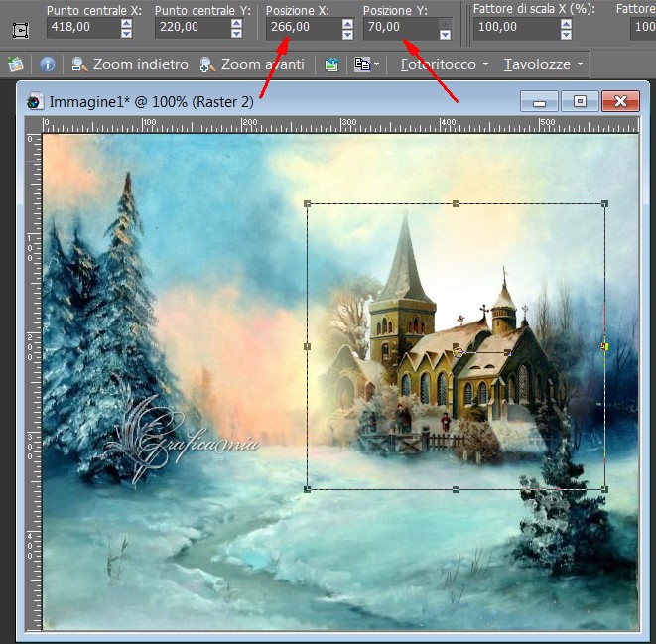
Task: Click left-middle selection handle of Raster 2
Action: click(x=307, y=346)
